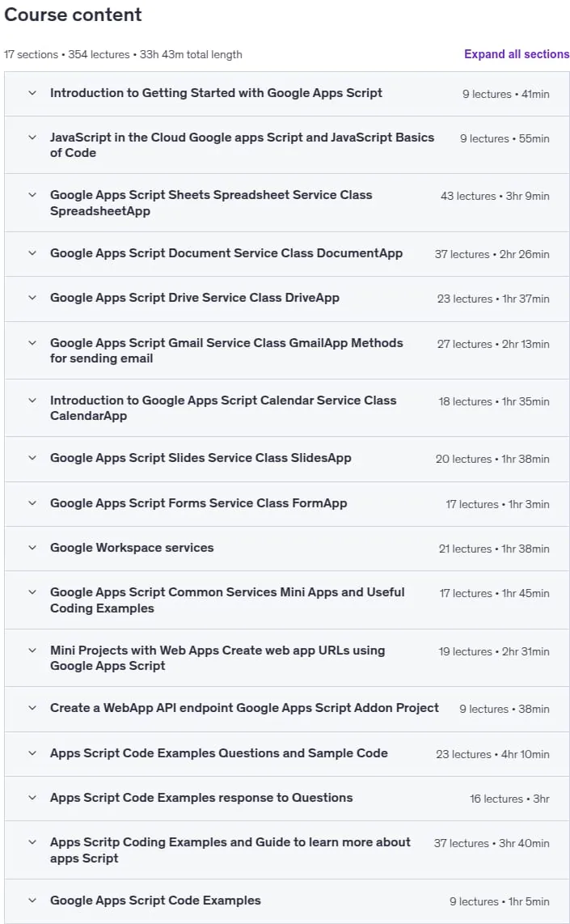Expand chevron for Google Workspace services section
Viewport: 570px width, 924px height.
pyautogui.click(x=32, y=548)
